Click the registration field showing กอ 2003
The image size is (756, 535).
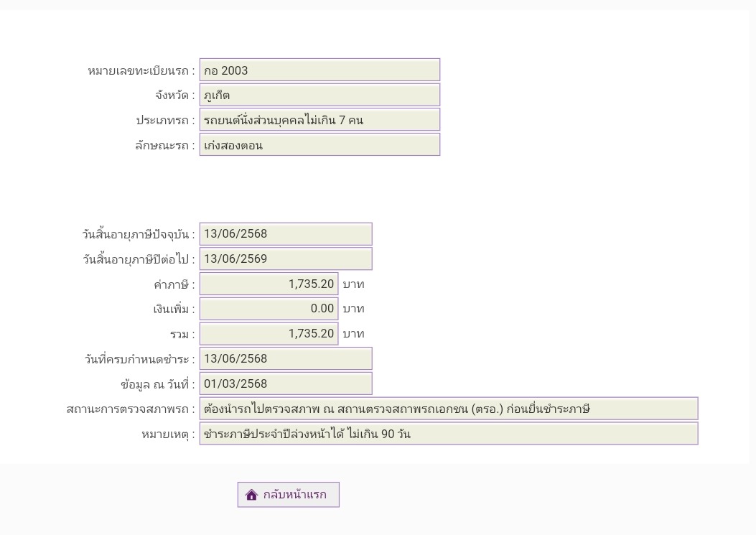tap(319, 70)
